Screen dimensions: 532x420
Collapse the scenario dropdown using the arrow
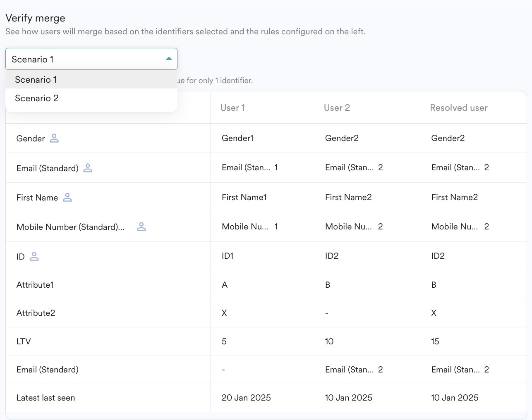pyautogui.click(x=169, y=59)
